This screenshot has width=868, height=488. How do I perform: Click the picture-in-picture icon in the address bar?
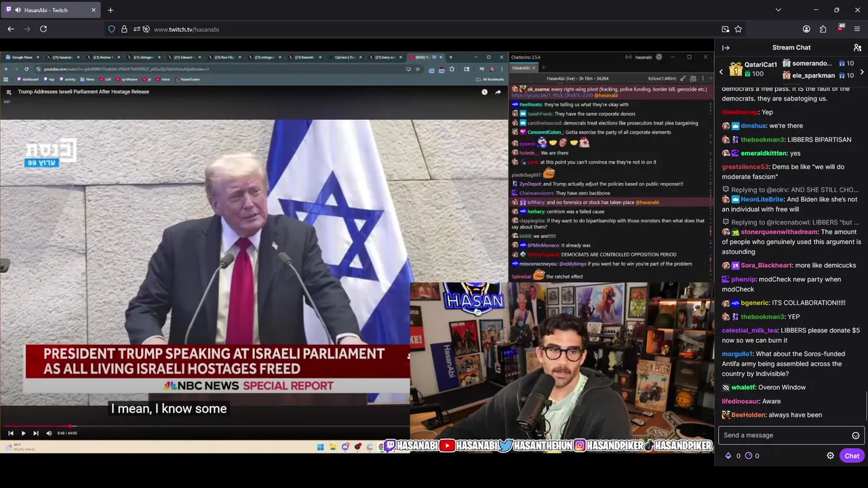726,29
